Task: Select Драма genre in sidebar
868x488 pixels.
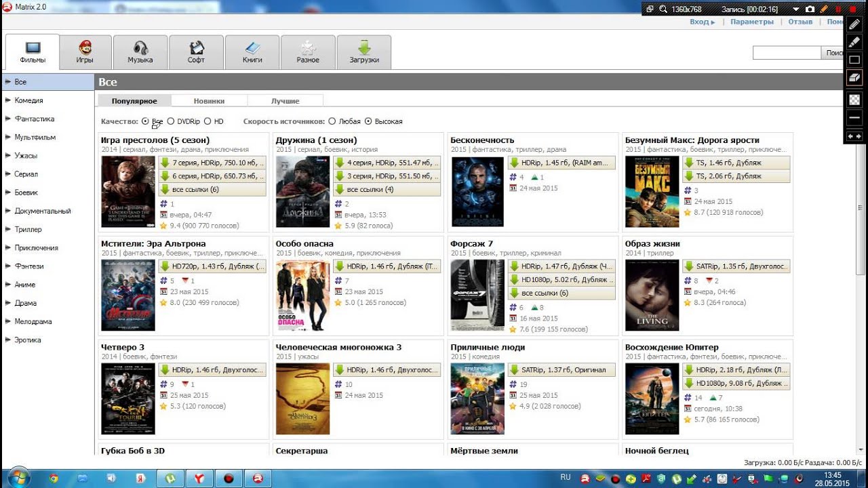Action: click(47, 303)
